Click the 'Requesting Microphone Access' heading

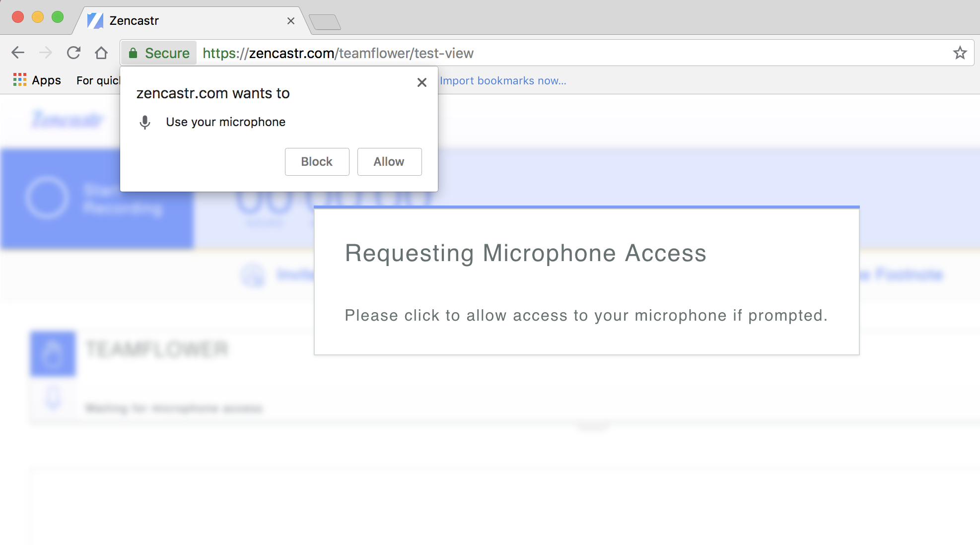[526, 253]
